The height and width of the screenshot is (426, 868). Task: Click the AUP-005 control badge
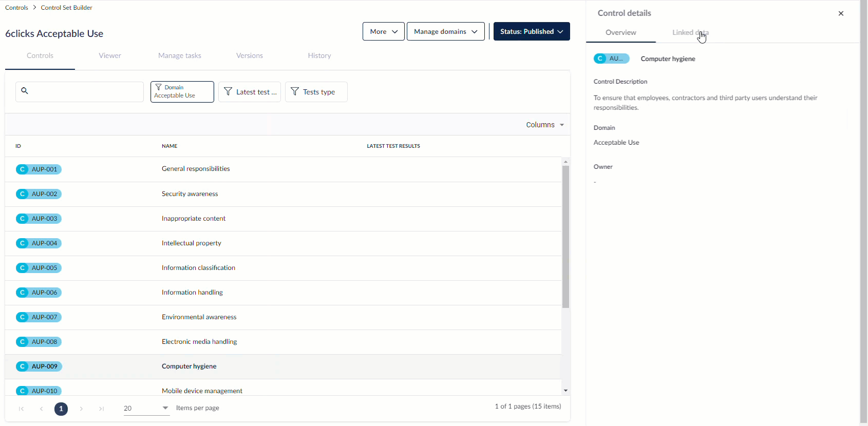tap(39, 268)
